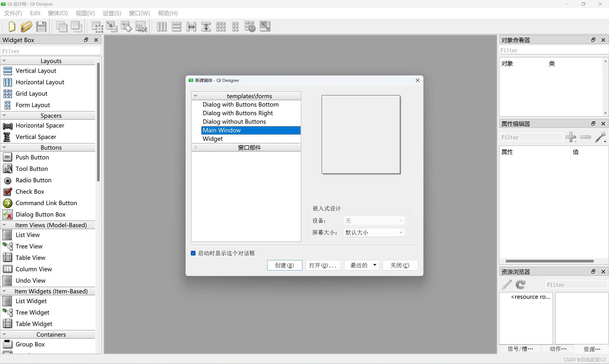The height and width of the screenshot is (364, 609).
Task: Open the 屏幕大小 screen size dropdown
Action: (374, 232)
